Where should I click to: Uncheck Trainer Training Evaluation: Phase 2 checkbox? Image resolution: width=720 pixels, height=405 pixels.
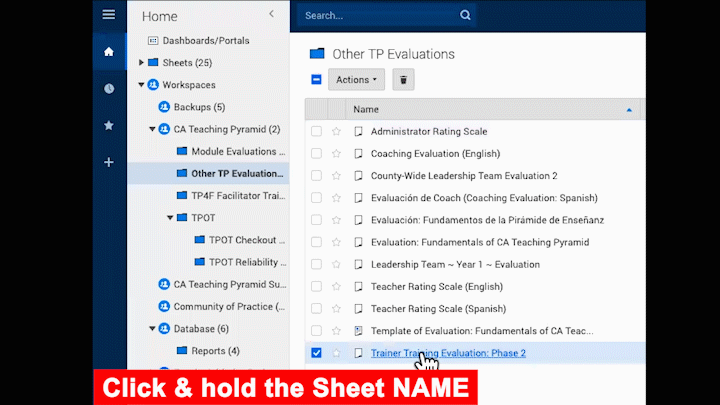pyautogui.click(x=316, y=353)
